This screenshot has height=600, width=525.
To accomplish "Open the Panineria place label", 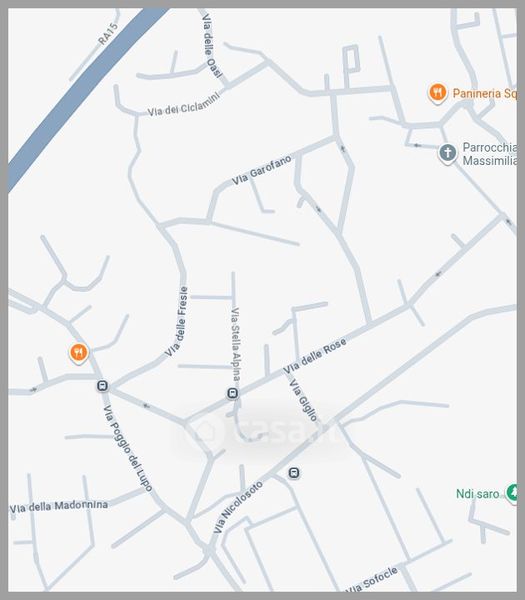I will tap(484, 93).
